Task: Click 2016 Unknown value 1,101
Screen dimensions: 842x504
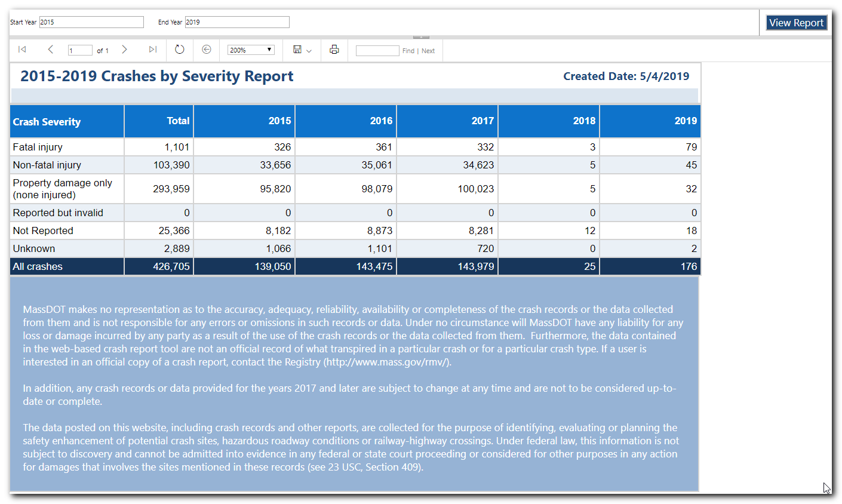Action: 380,248
